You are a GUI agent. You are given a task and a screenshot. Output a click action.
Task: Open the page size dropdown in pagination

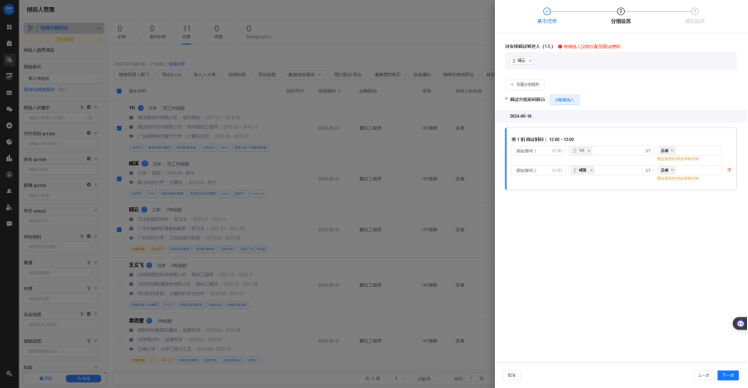point(427,379)
